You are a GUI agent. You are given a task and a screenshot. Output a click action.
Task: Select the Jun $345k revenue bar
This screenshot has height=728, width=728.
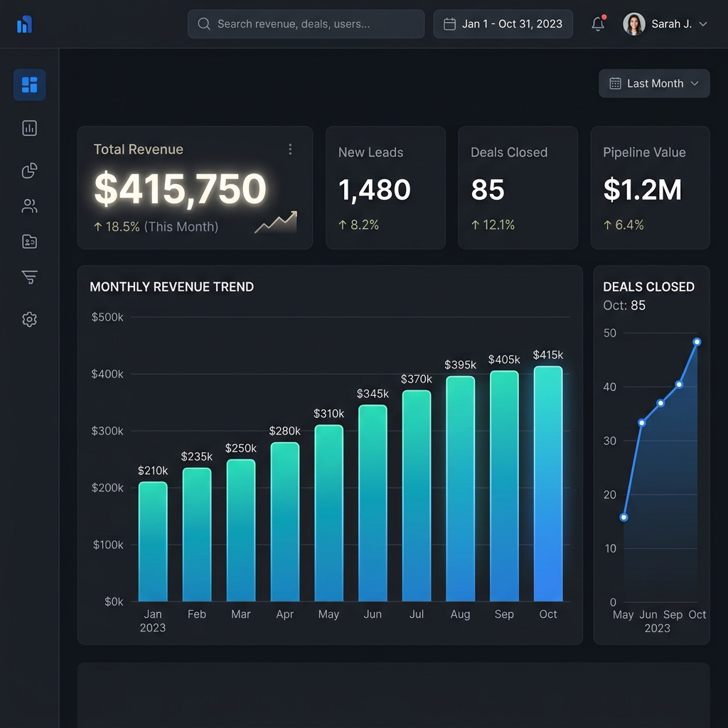pos(373,503)
